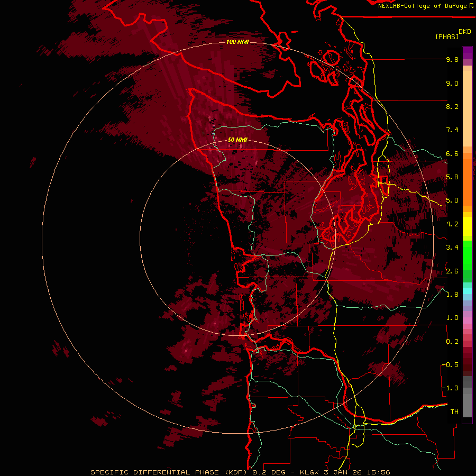Pick the light peach color bar segment
The height and width of the screenshot is (476, 476).
click(467, 108)
